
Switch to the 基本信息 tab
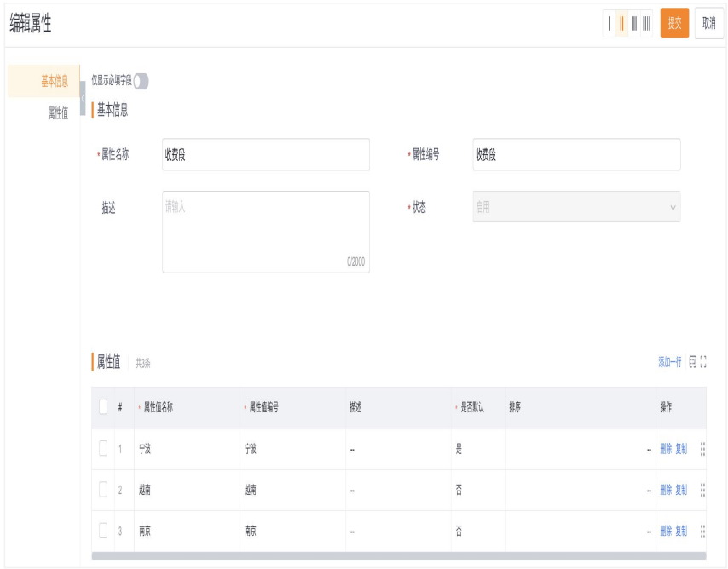point(55,82)
